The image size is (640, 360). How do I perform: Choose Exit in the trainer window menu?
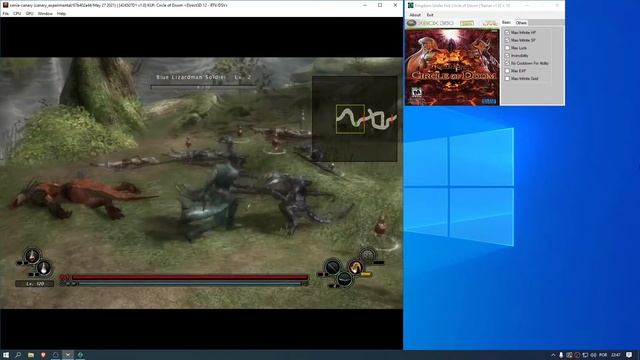430,15
